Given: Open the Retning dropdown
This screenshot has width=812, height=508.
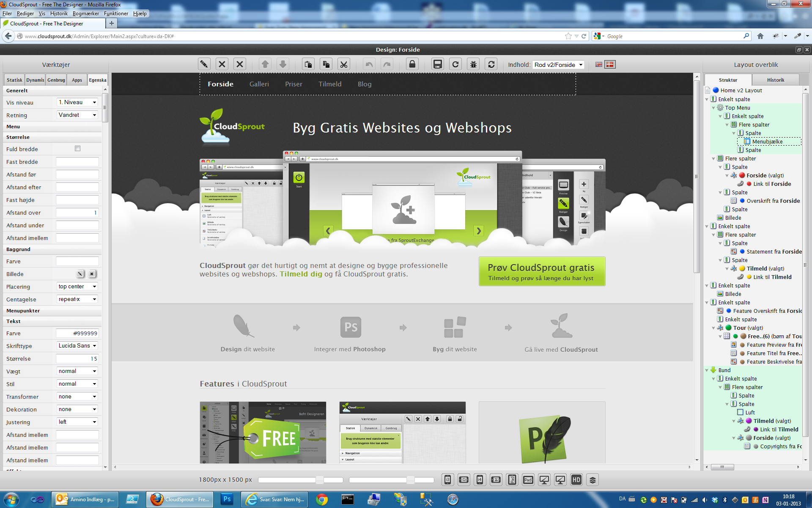Looking at the screenshot, I should pyautogui.click(x=77, y=115).
